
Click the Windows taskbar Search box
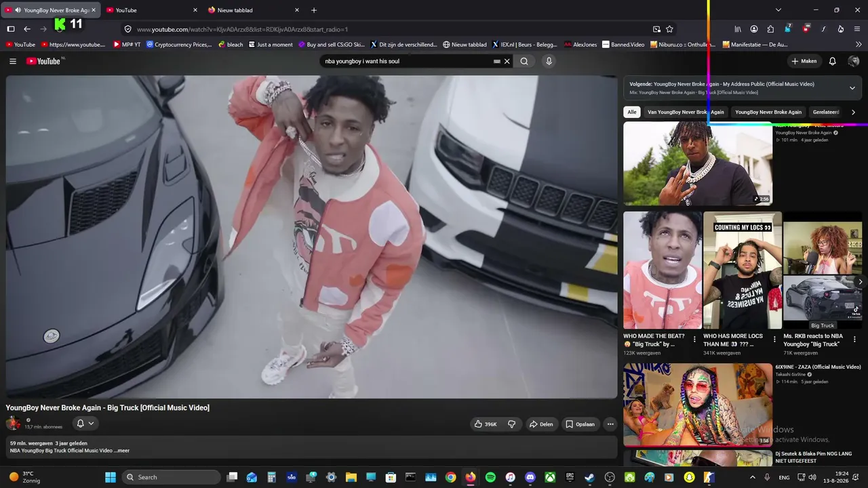171,477
